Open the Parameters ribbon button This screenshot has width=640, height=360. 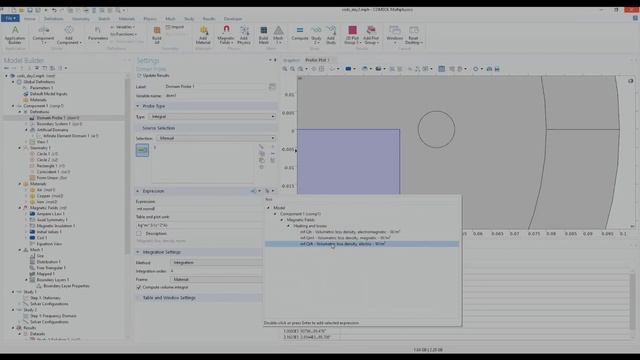pyautogui.click(x=98, y=35)
